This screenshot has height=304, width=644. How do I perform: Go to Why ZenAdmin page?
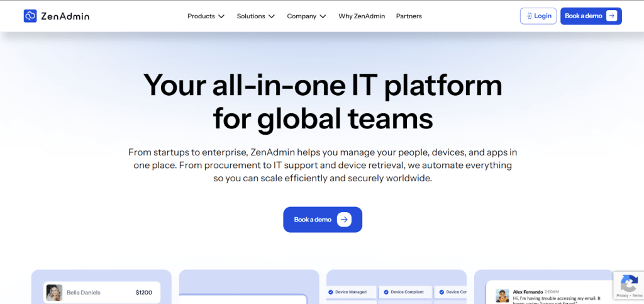click(x=362, y=16)
